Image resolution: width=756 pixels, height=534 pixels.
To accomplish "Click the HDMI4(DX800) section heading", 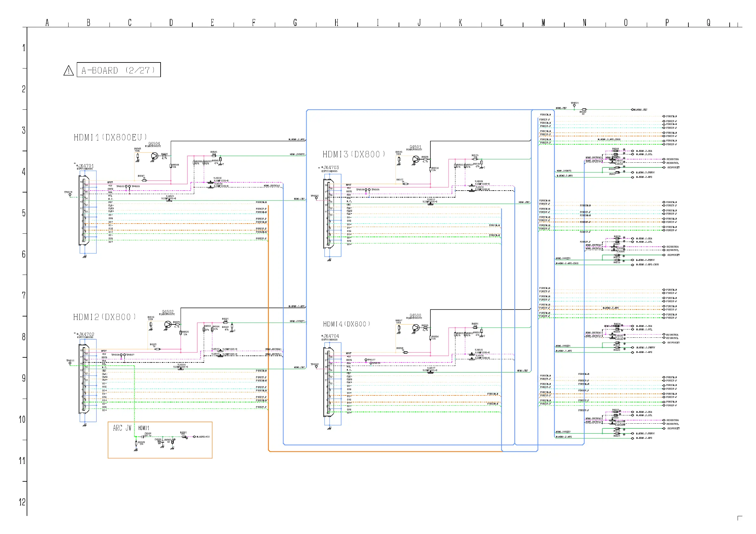I will (x=346, y=324).
